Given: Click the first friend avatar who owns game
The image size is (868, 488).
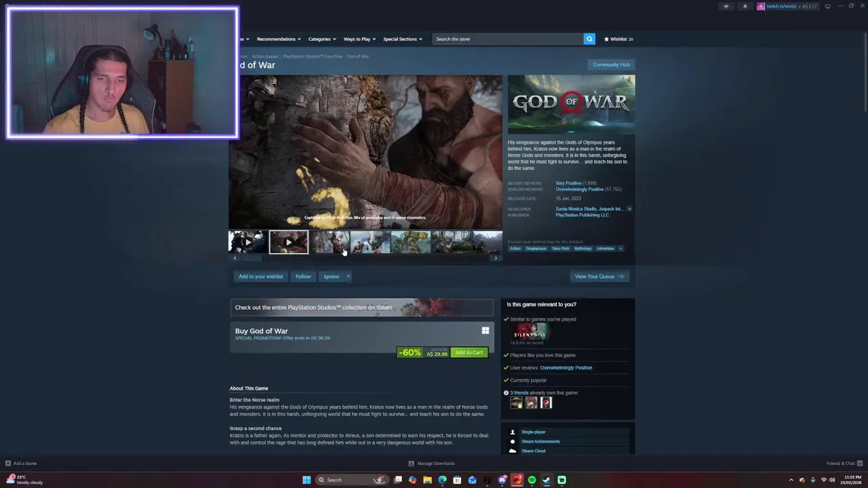Looking at the screenshot, I should [x=516, y=403].
